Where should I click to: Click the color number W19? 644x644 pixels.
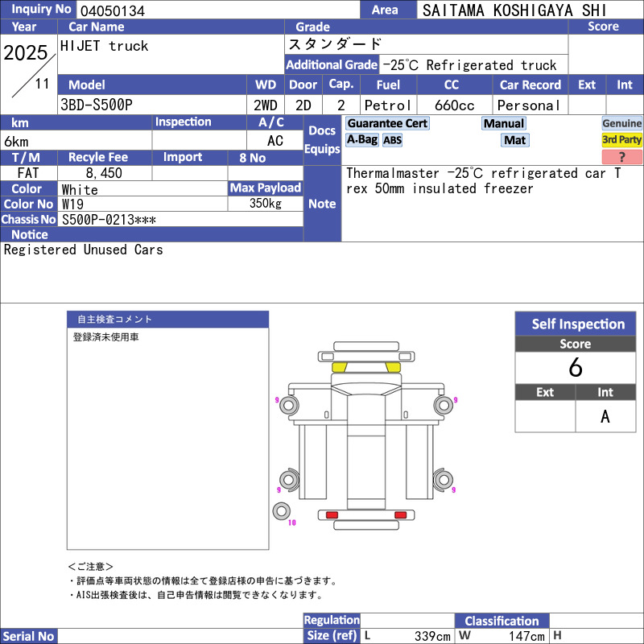coord(72,204)
